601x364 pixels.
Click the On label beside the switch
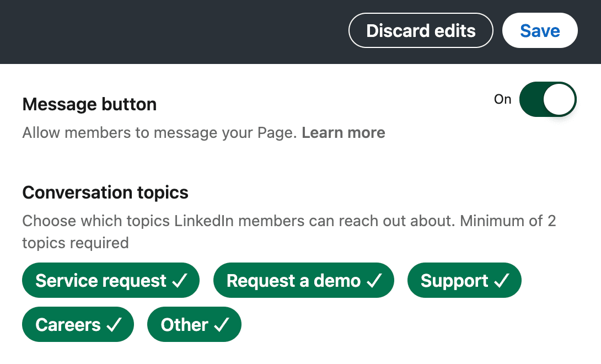pos(503,100)
